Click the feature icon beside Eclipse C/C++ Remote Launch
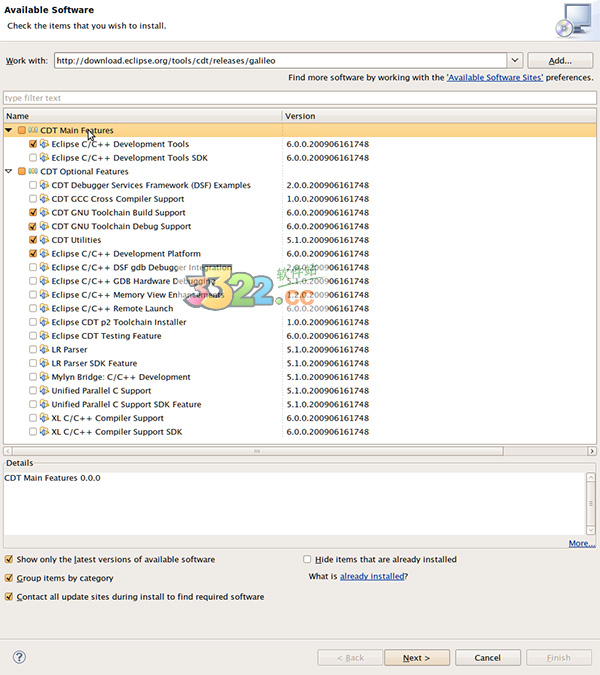 tap(44, 308)
